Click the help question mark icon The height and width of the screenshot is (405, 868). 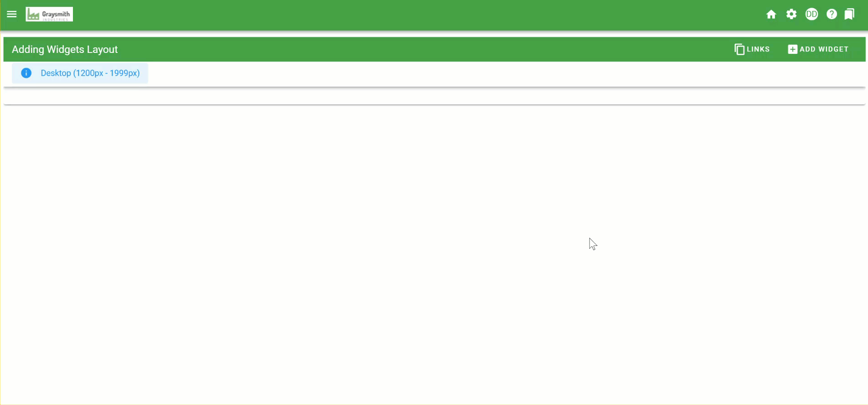coord(832,14)
